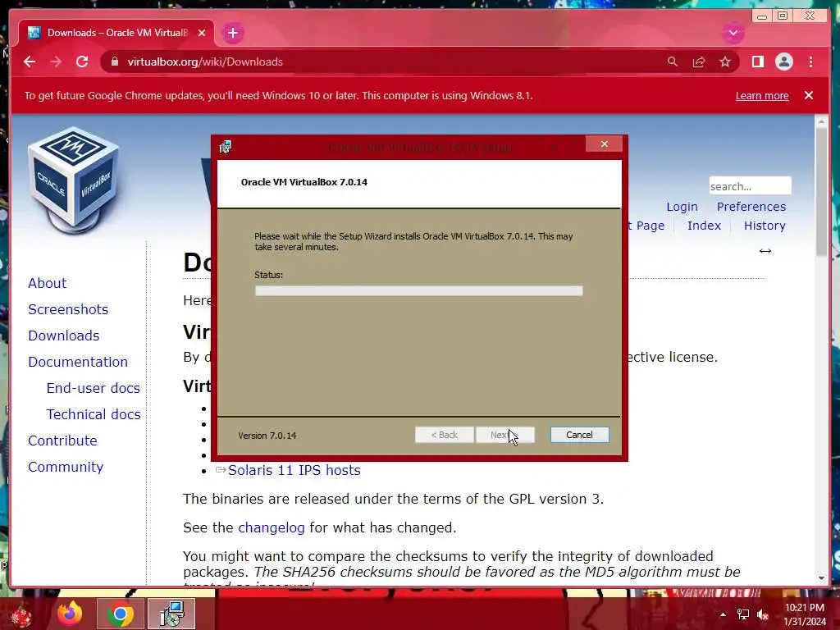The width and height of the screenshot is (840, 630).
Task: Click Cancel in the setup wizard
Action: click(x=579, y=435)
